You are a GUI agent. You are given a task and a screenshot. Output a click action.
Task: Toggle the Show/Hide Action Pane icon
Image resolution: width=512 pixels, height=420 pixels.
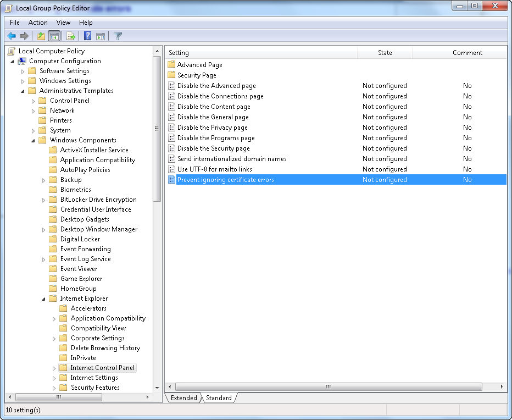coord(101,36)
